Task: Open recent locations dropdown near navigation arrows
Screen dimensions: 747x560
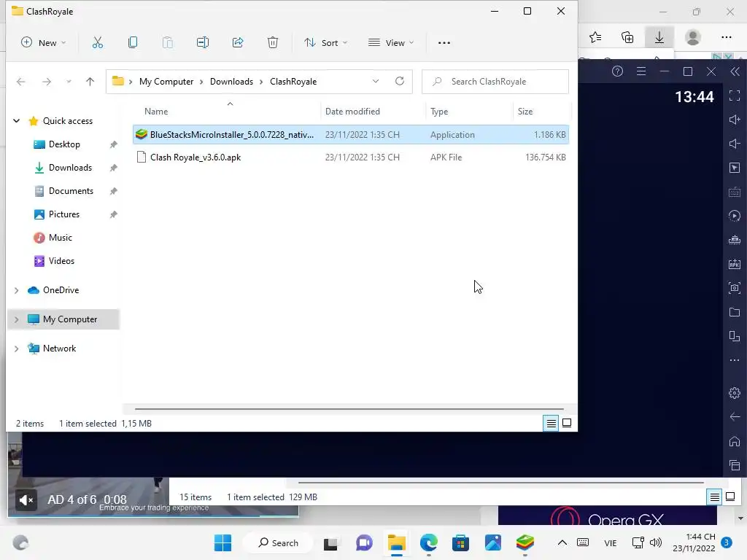Action: 69,82
